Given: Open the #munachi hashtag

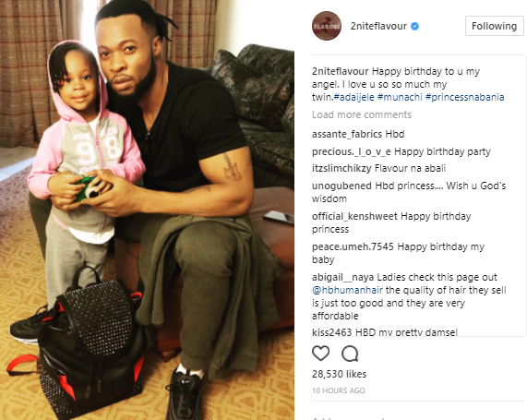Looking at the screenshot, I should pyautogui.click(x=400, y=97).
